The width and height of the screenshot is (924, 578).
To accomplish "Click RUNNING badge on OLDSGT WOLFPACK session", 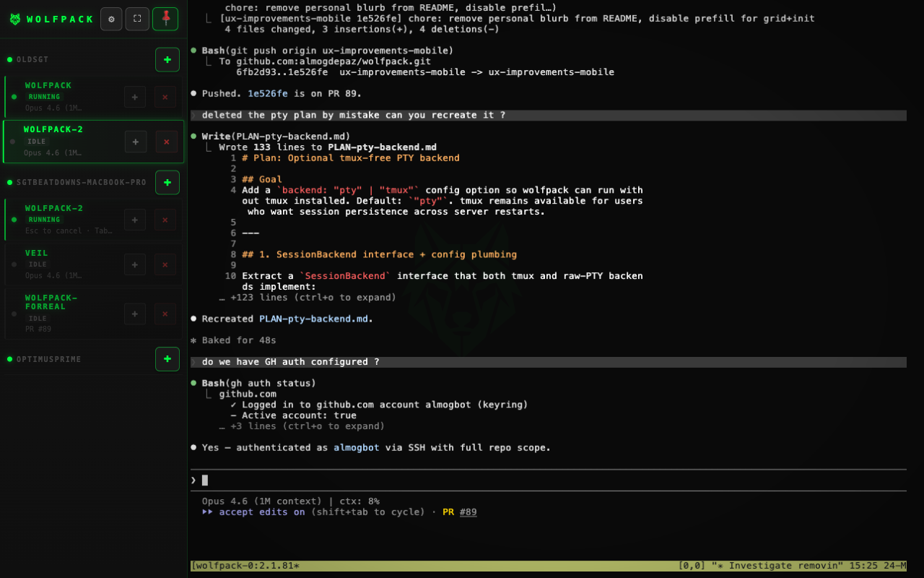I will [45, 97].
